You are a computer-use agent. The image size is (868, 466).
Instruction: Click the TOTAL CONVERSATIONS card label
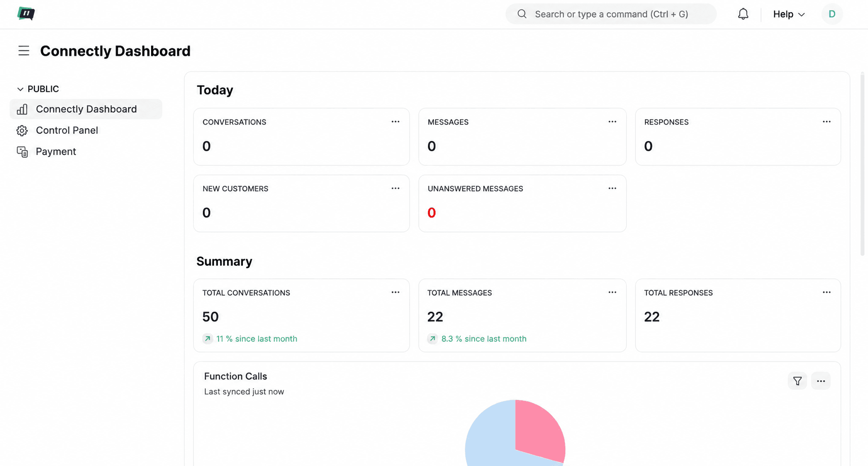pyautogui.click(x=246, y=293)
